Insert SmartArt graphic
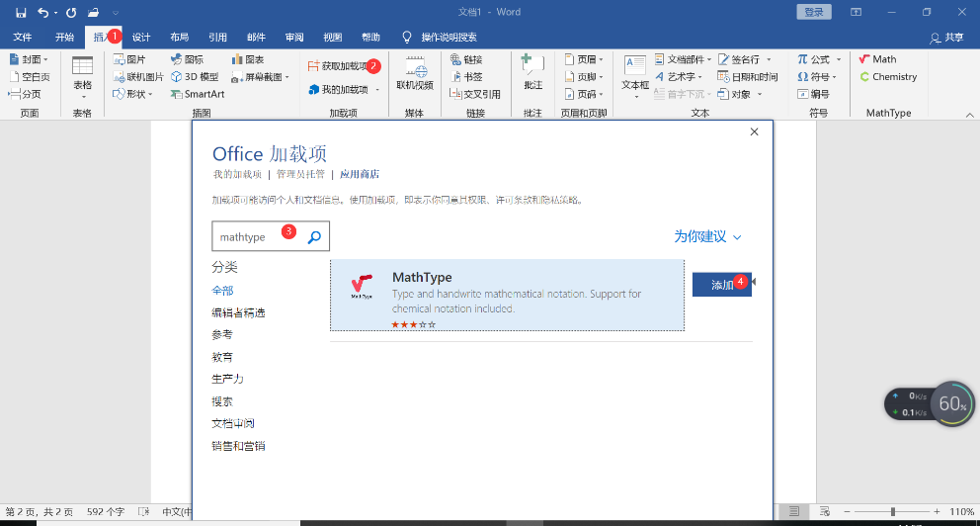 (197, 95)
